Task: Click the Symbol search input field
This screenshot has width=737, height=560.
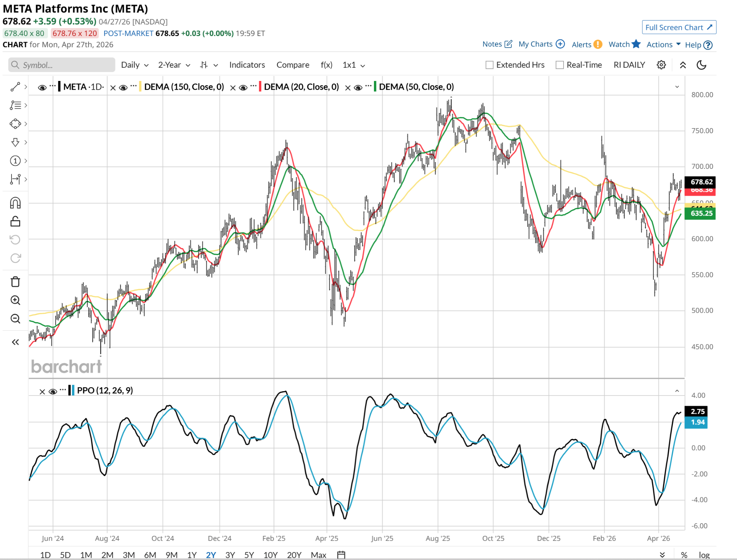Action: pos(62,65)
